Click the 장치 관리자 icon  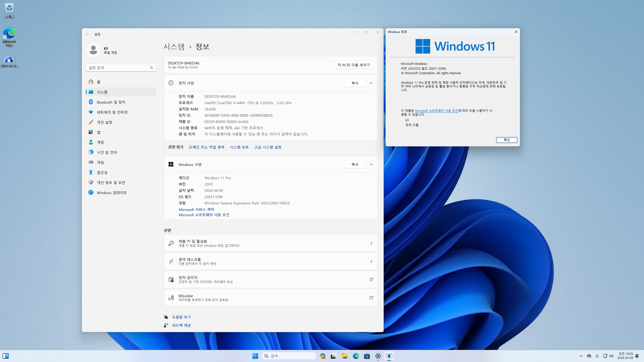tap(171, 279)
